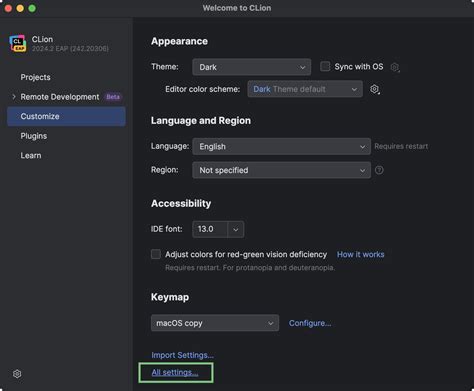Image resolution: width=474 pixels, height=391 pixels.
Task: Click the How it works link
Action: point(360,254)
